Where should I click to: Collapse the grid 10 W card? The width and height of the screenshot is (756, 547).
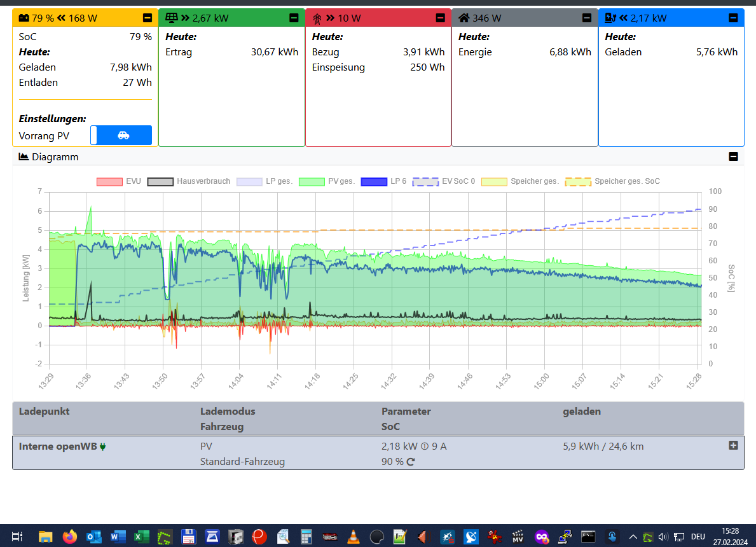coord(440,18)
